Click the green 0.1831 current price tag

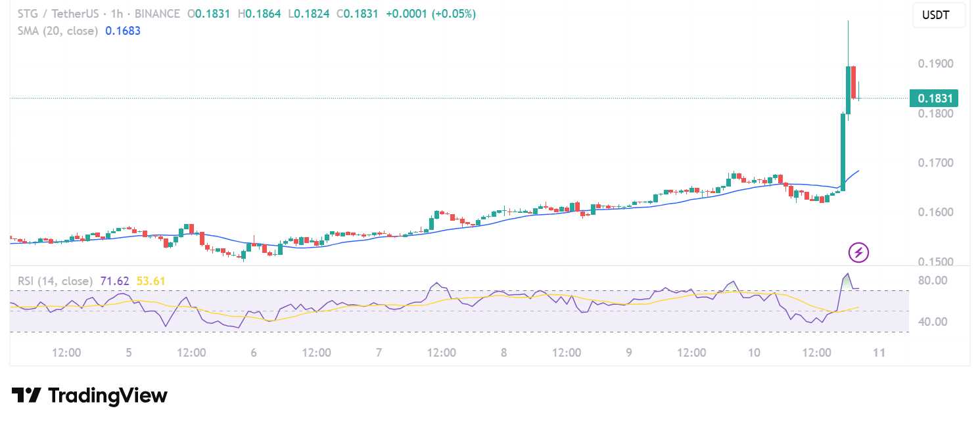933,99
